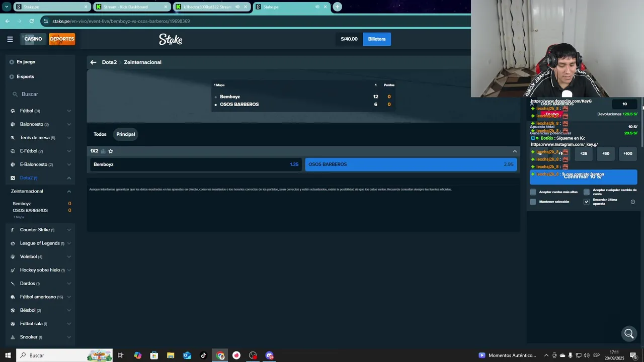This screenshot has width=644, height=362.
Task: Expand the Baloncesto (3) category
Action: pos(69,124)
